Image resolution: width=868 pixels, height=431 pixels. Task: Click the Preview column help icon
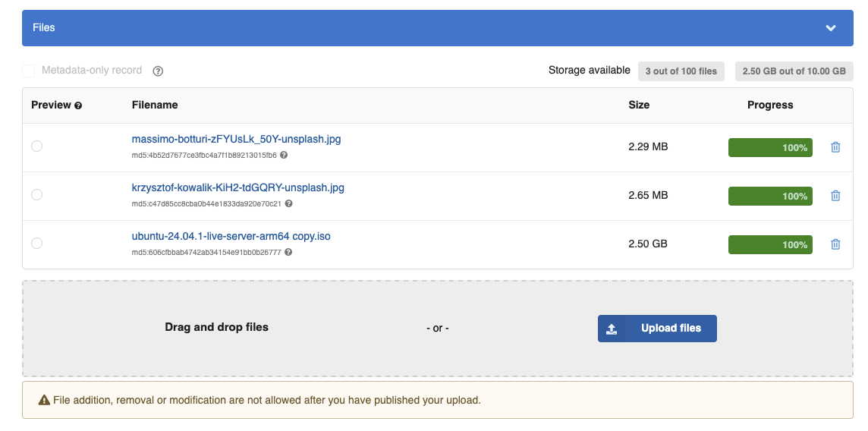(78, 105)
